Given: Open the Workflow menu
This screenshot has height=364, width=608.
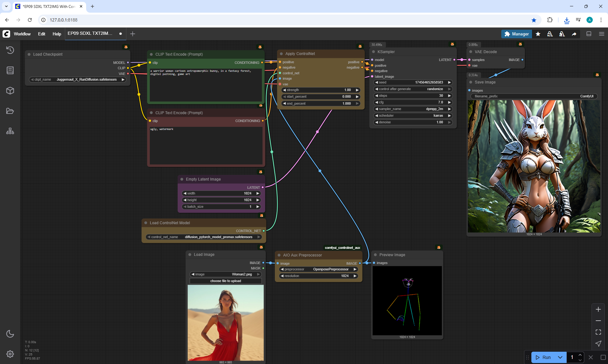Looking at the screenshot, I should click(22, 34).
